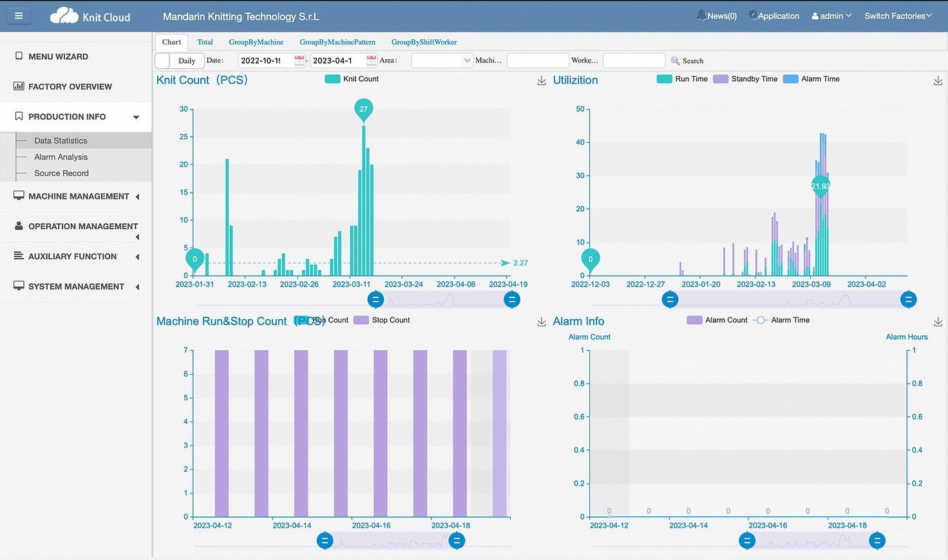Open the Alarm Analysis menu item
Image resolution: width=948 pixels, height=560 pixels.
click(61, 157)
